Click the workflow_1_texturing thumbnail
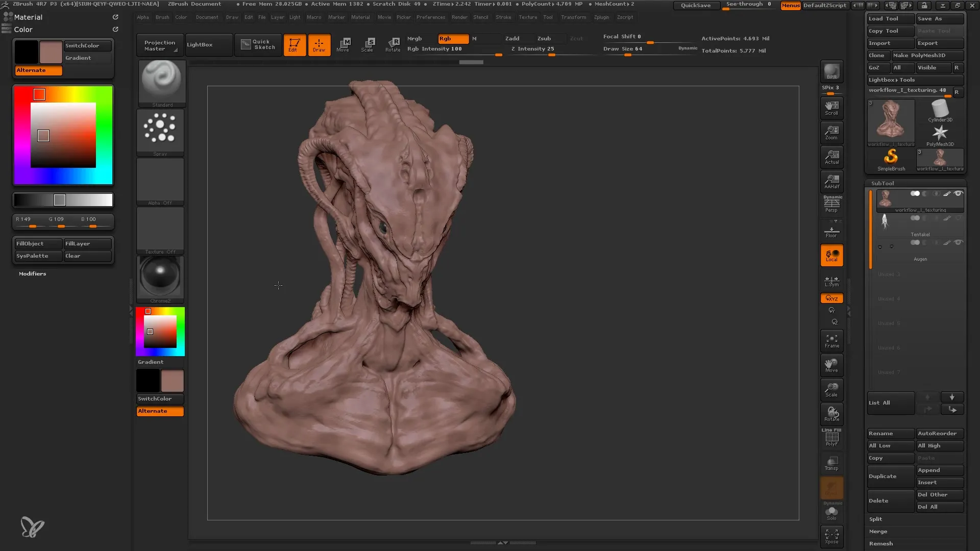This screenshot has height=551, width=980. pos(890,119)
